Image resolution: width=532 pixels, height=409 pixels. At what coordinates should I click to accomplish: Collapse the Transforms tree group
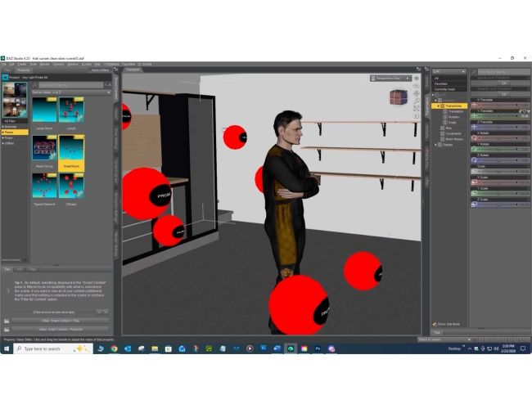(438, 106)
